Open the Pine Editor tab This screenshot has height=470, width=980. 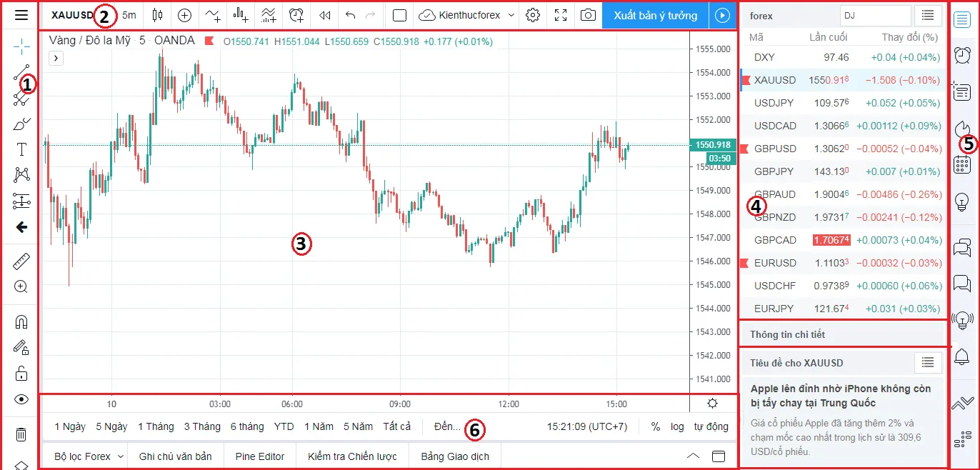(x=260, y=456)
